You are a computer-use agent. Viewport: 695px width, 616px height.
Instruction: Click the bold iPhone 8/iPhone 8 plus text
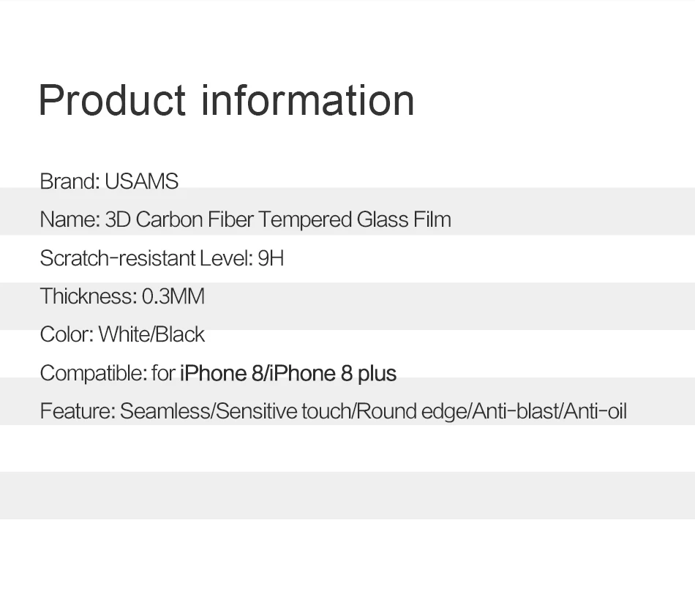pyautogui.click(x=288, y=373)
